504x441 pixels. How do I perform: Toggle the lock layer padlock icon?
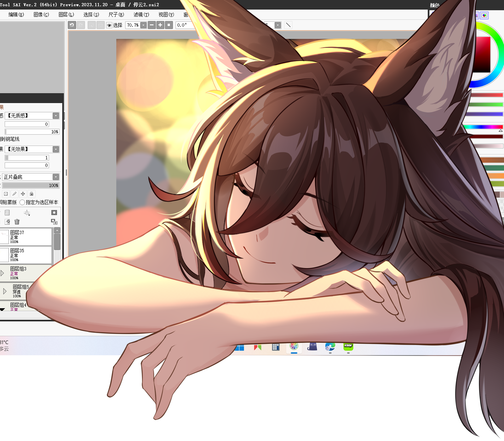tap(31, 194)
